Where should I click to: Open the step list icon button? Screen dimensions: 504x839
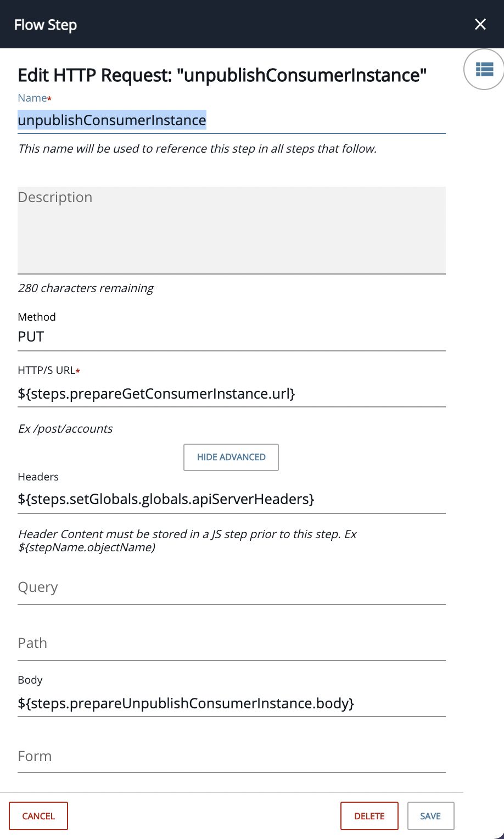click(484, 69)
